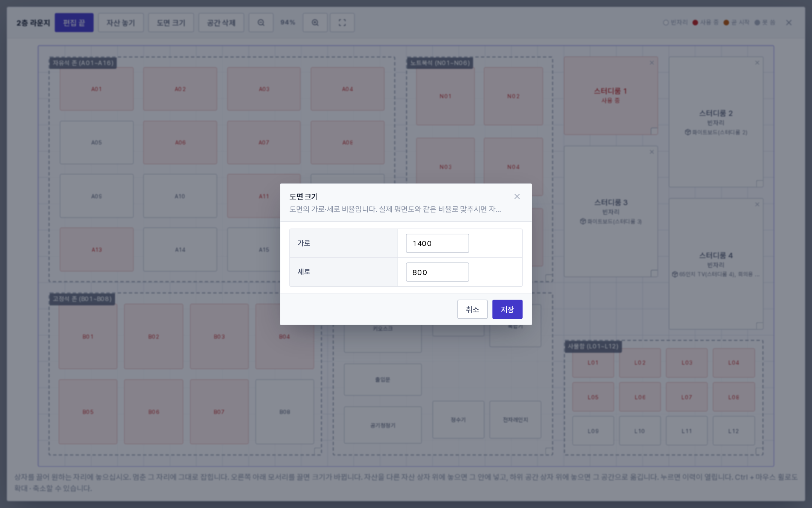Viewport: 812px width, 508px height.
Task: Click the 공간 삭제 toolbar button
Action: (221, 23)
